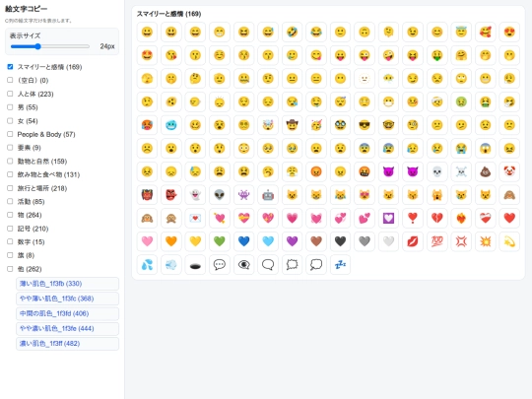This screenshot has width=532, height=399.
Task: Copy the skull emoji
Action: (437, 171)
